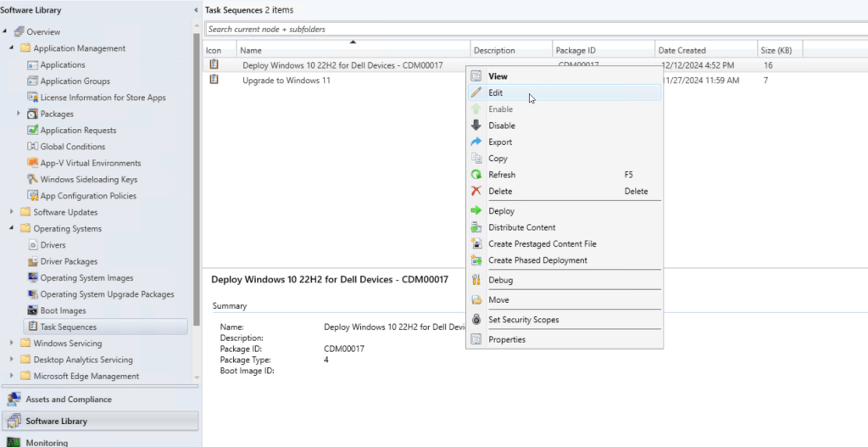Click the Export arrow icon
The width and height of the screenshot is (868, 447).
coord(476,142)
